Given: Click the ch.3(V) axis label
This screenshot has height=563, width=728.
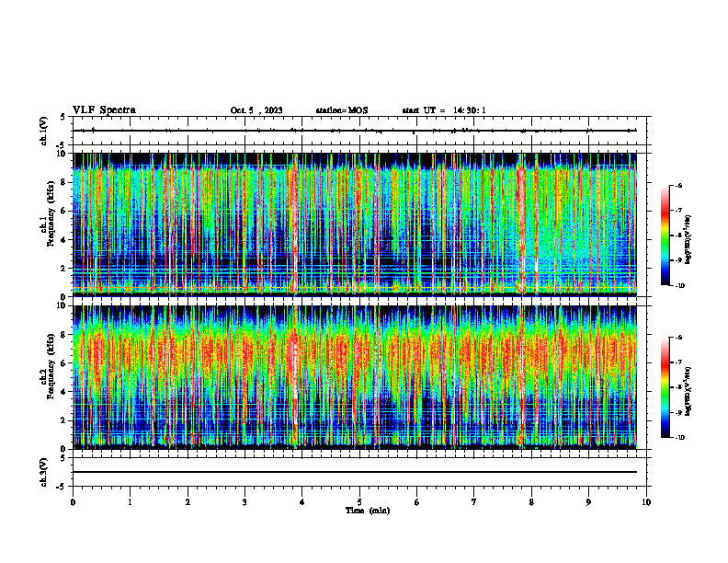Looking at the screenshot, I should 43,472.
